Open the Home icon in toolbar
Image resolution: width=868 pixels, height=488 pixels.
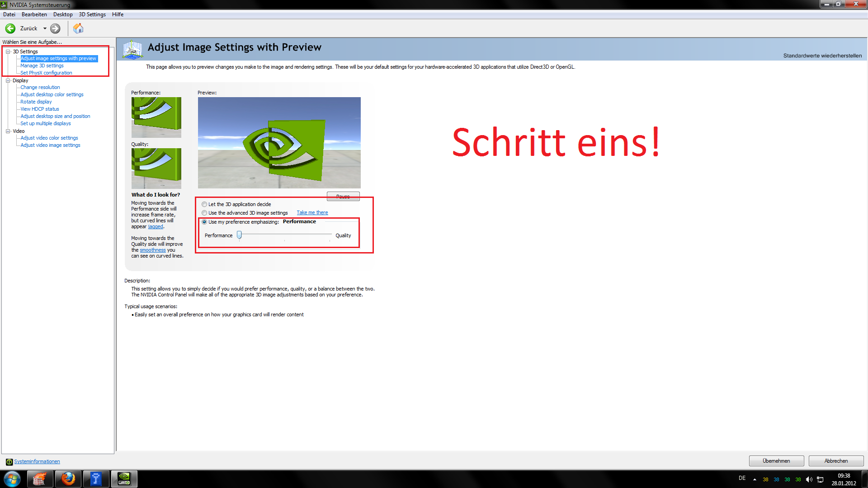pyautogui.click(x=78, y=28)
